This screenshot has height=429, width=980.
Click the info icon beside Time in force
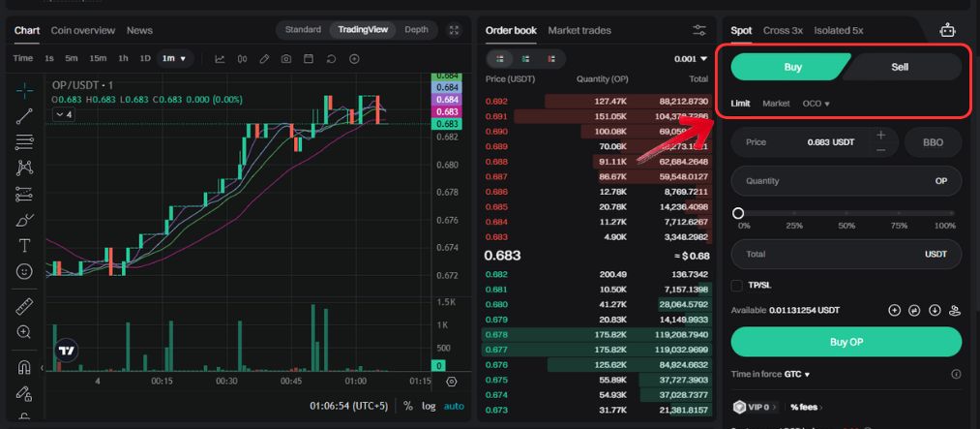956,375
